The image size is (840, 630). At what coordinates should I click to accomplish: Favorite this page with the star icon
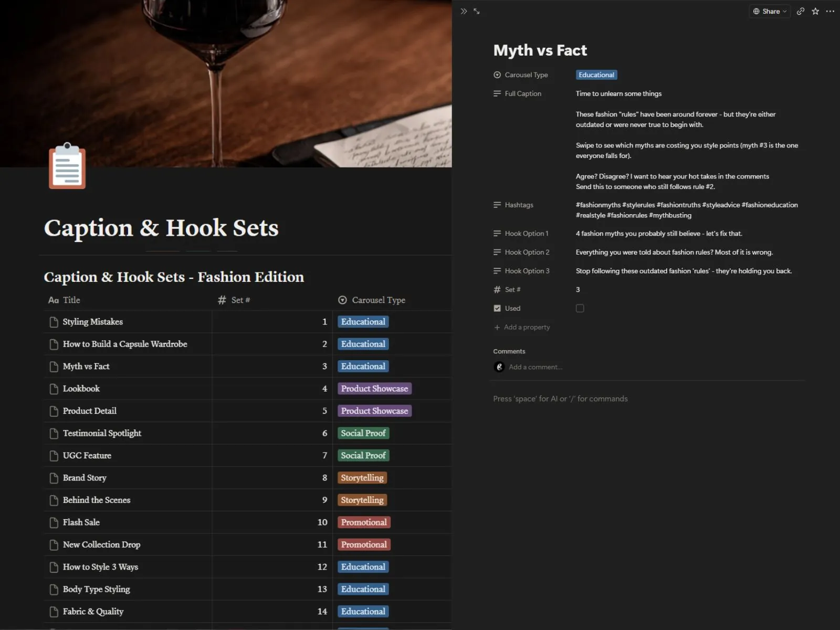point(815,11)
